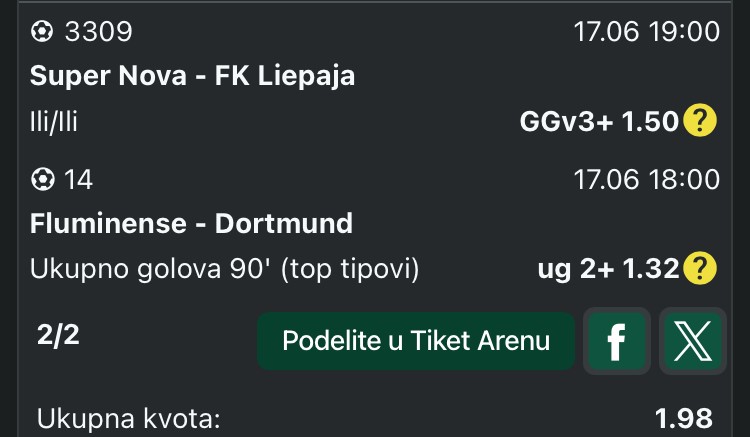Select match code 14

[78, 180]
